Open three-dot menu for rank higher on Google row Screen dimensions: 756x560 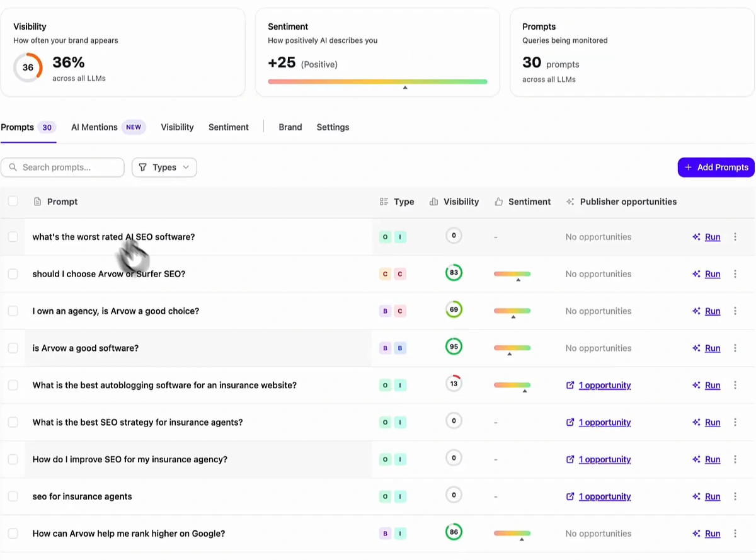735,534
